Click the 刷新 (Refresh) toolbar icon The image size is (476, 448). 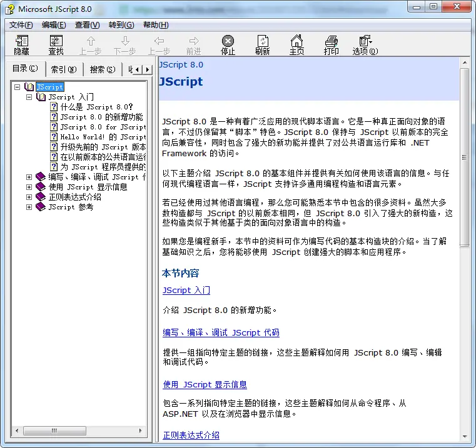[262, 44]
